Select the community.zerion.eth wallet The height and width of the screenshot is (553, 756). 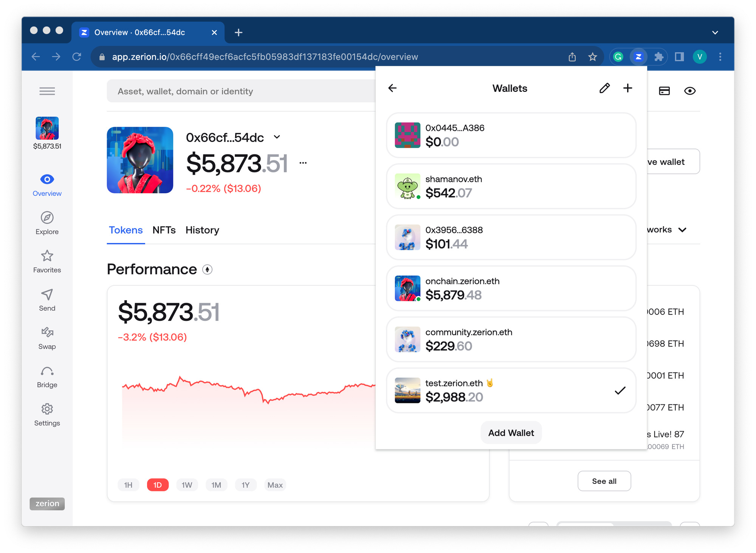click(511, 339)
